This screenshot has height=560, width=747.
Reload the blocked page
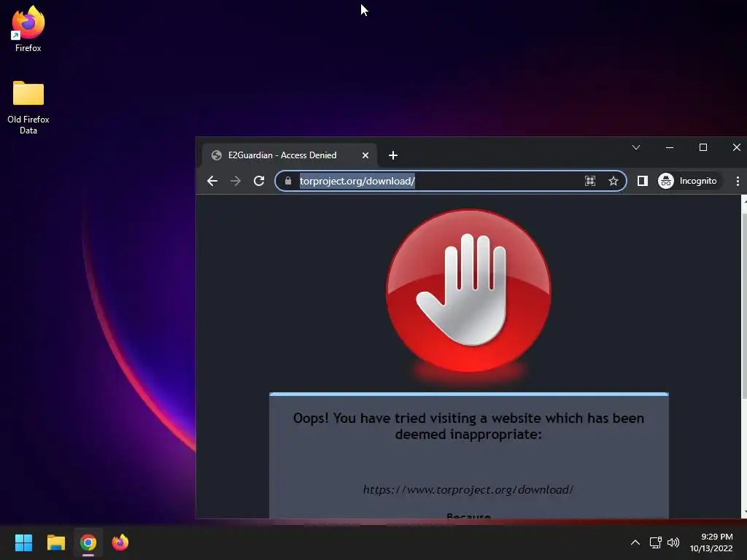coord(259,181)
